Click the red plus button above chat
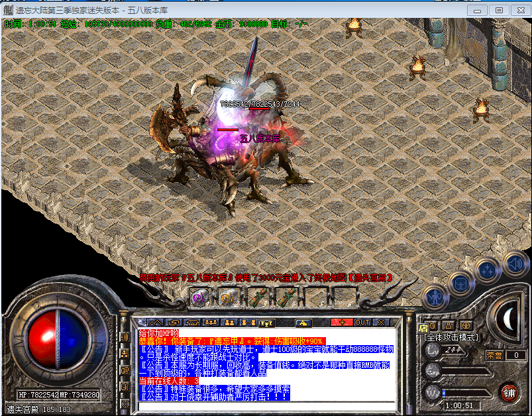The image size is (532, 416). 342,323
